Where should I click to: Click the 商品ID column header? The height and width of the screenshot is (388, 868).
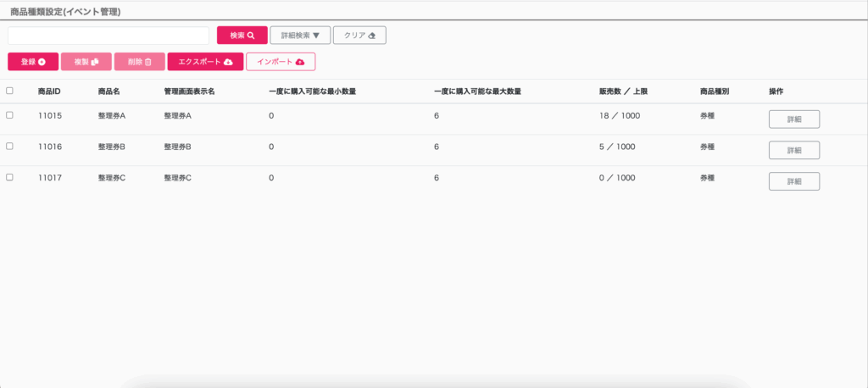pyautogui.click(x=49, y=91)
